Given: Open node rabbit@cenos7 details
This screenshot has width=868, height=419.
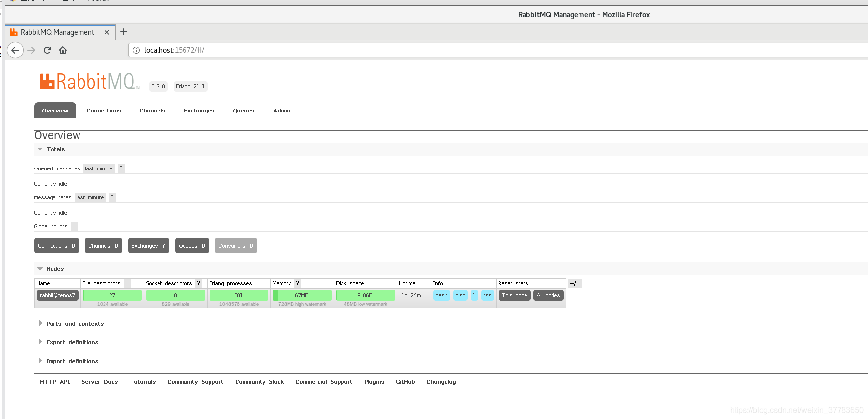Looking at the screenshot, I should 57,295.
